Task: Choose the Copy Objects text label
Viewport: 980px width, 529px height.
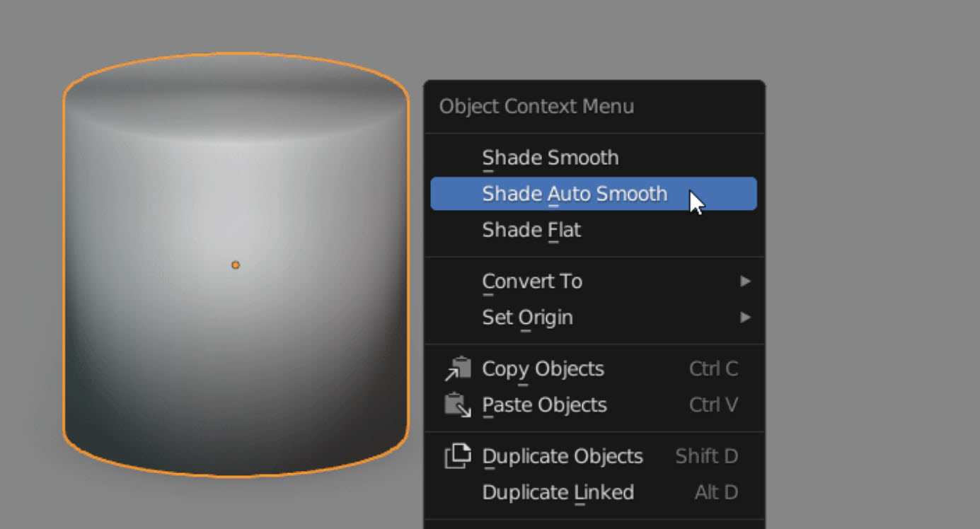Action: (543, 368)
